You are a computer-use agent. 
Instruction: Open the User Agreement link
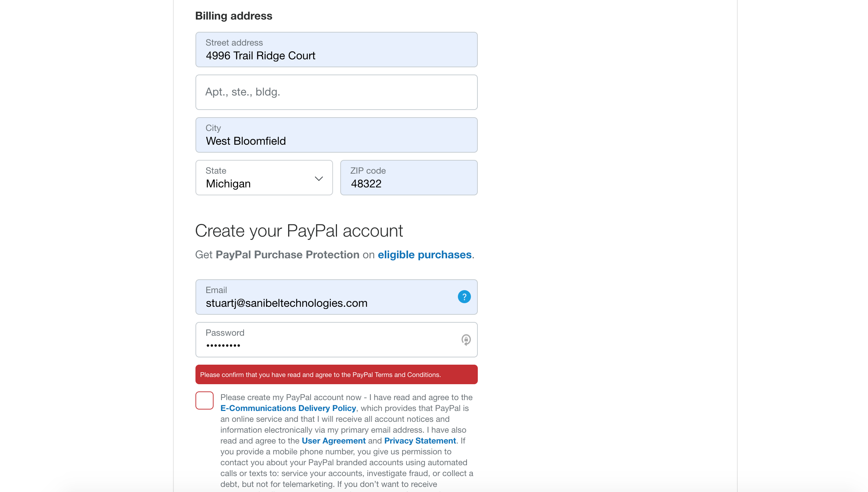click(333, 441)
